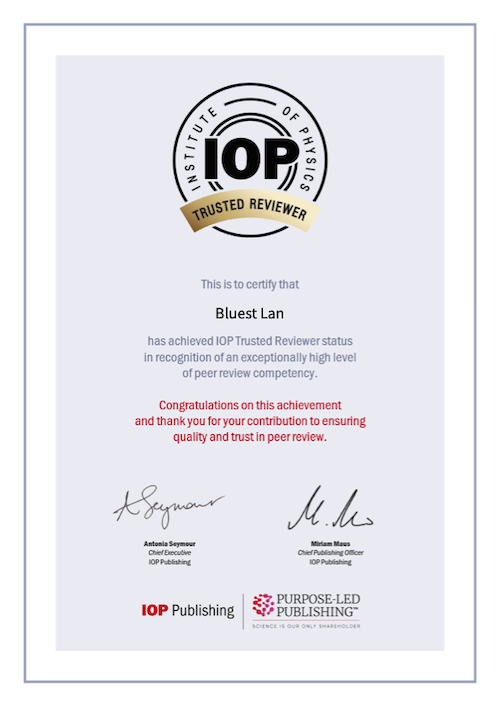Click the gold TRUSTED REVIEWER ribbon

(x=250, y=211)
